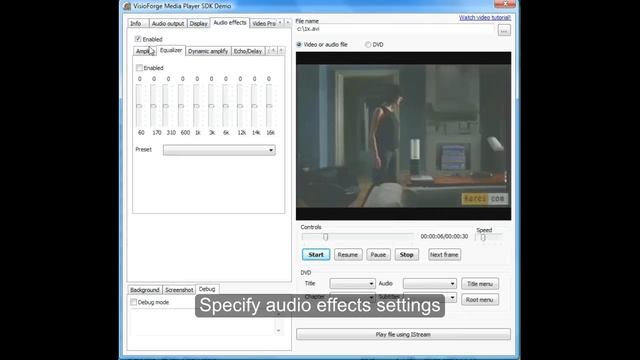Click the Resume button
Image resolution: width=640 pixels, height=360 pixels.
[x=348, y=255]
